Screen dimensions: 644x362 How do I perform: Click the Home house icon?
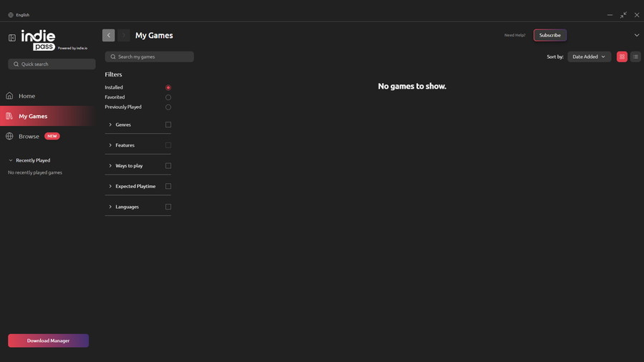tap(9, 96)
